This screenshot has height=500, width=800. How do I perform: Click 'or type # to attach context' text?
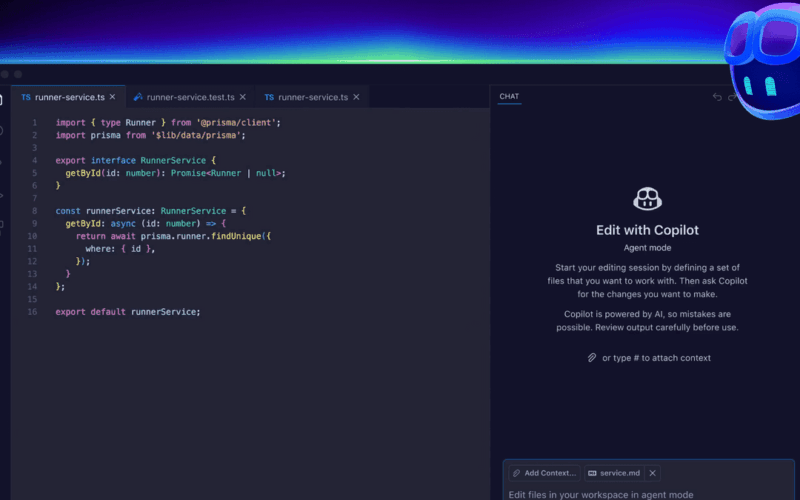click(x=656, y=358)
